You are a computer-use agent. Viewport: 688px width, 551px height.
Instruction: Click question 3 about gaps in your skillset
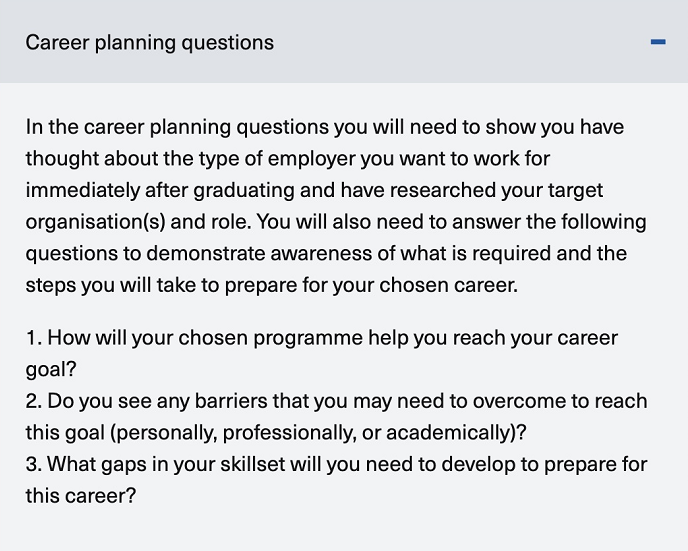pos(336,479)
